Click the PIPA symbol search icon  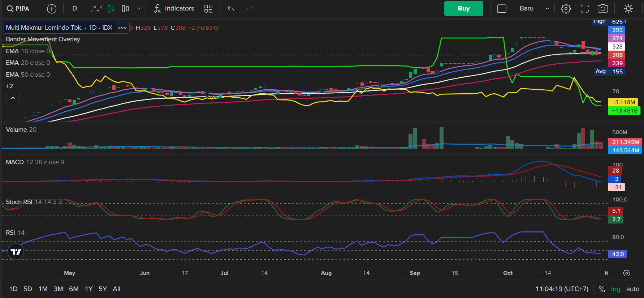[10, 9]
